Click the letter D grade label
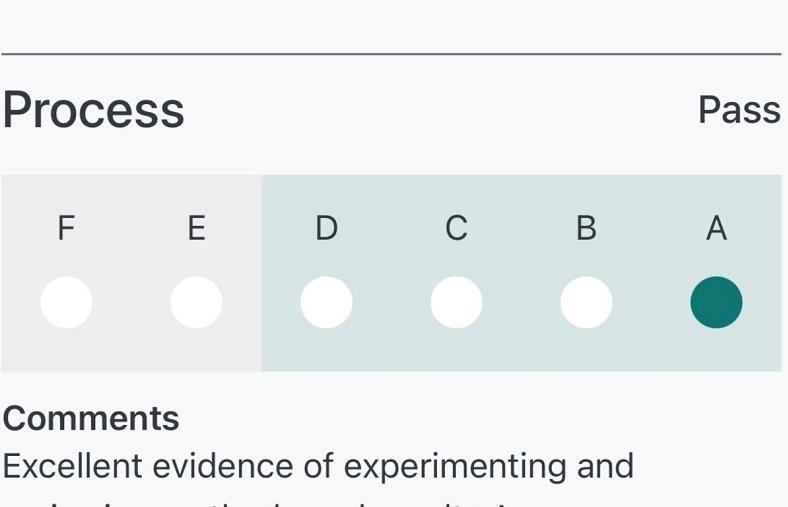This screenshot has height=507, width=788. tap(326, 229)
